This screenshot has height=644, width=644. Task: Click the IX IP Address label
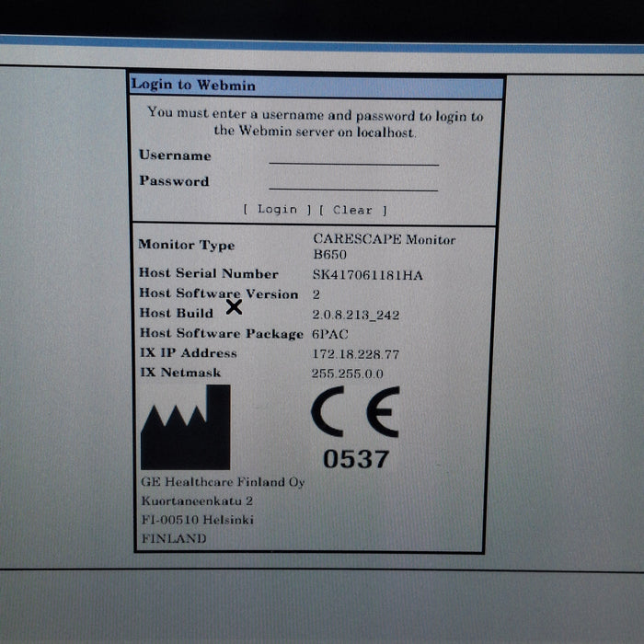click(188, 352)
